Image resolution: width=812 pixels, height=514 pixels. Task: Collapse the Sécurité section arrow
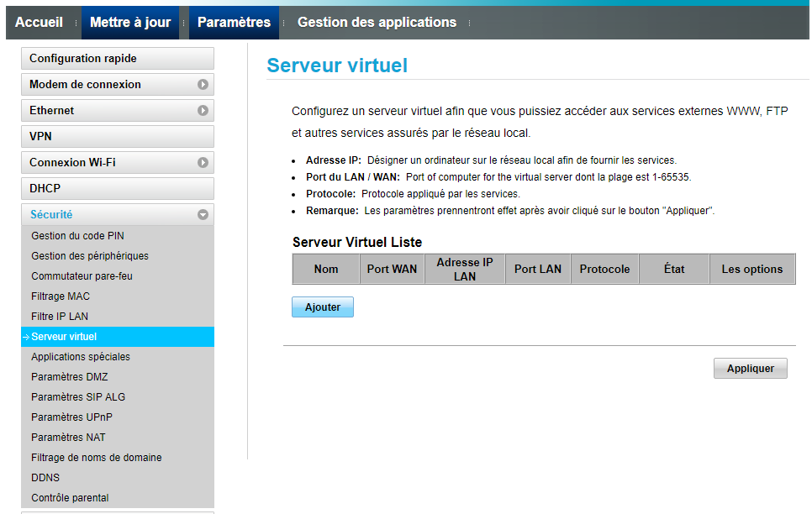(x=203, y=215)
